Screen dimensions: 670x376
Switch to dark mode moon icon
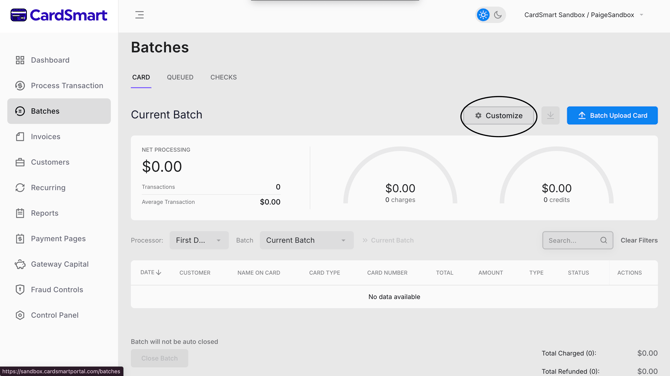(498, 15)
